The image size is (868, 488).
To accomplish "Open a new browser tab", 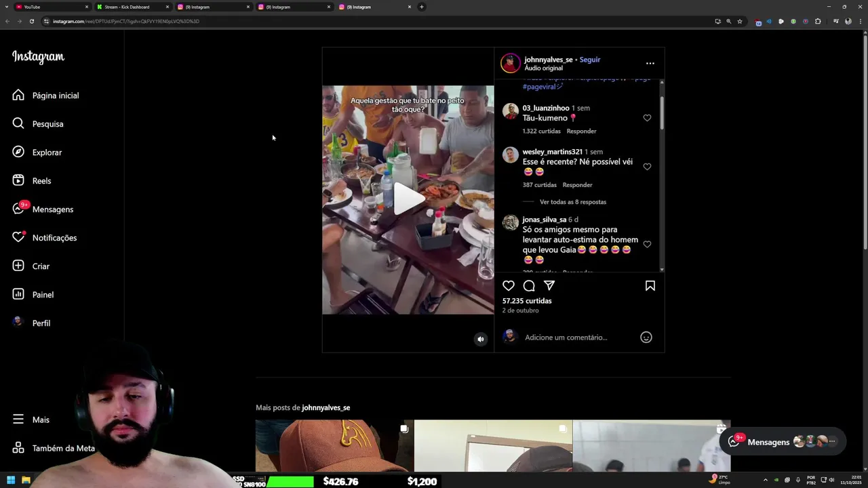I will click(x=422, y=7).
